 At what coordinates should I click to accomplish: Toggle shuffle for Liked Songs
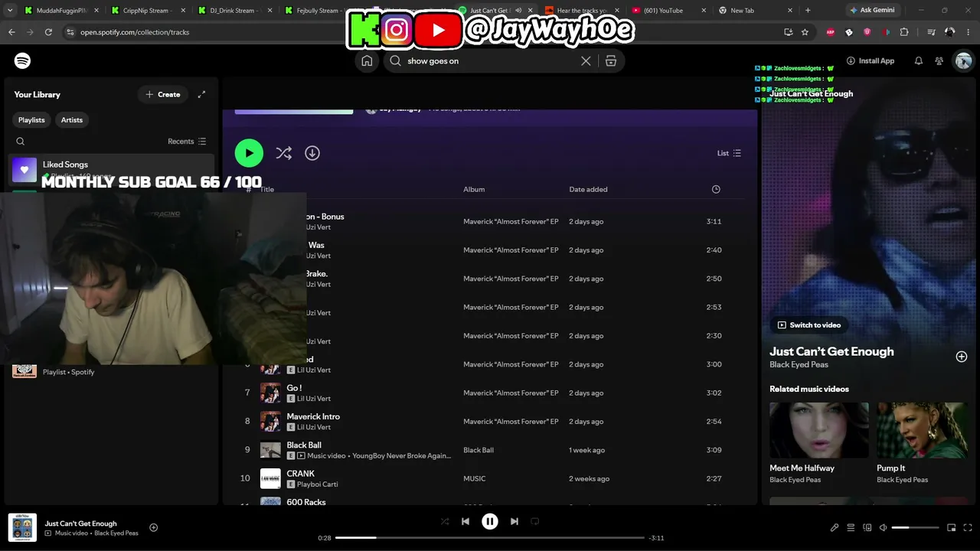[x=284, y=153]
